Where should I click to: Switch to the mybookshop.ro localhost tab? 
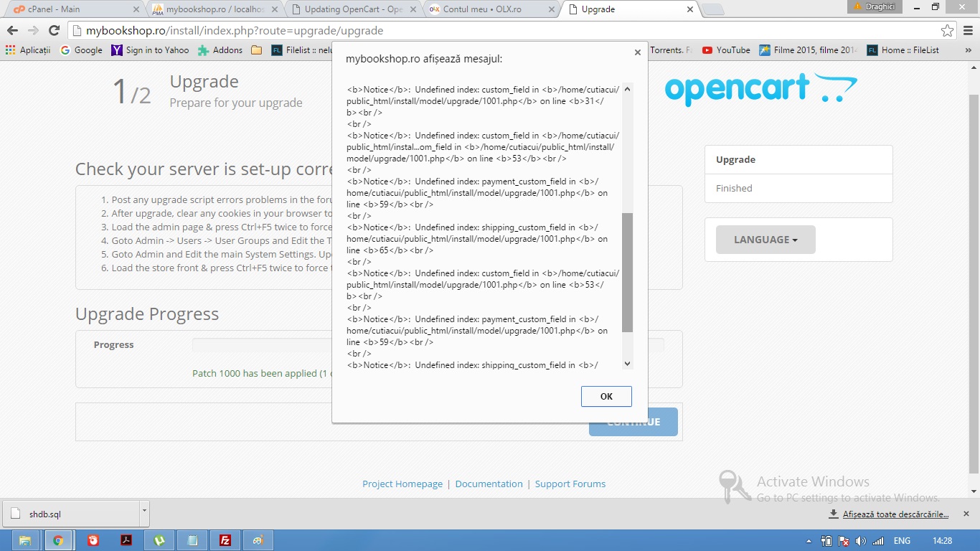pyautogui.click(x=215, y=9)
